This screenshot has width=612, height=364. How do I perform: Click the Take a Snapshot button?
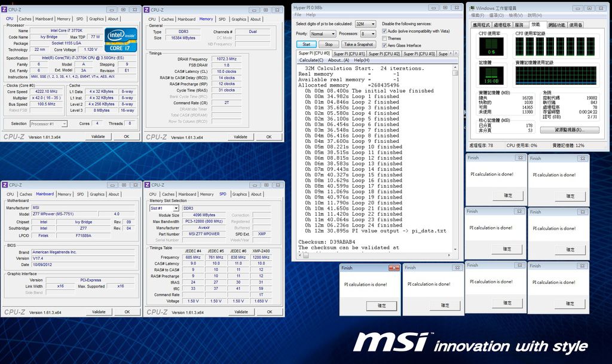(359, 44)
